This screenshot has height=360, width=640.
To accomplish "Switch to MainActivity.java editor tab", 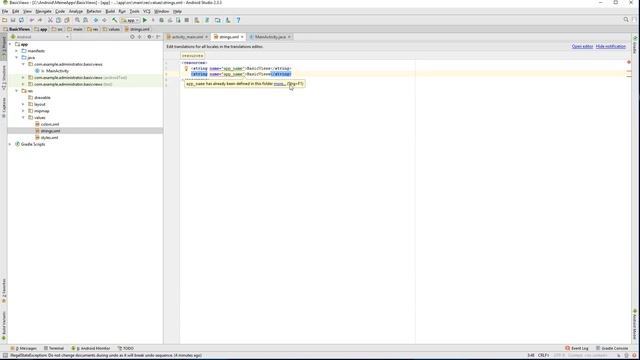I will click(270, 37).
